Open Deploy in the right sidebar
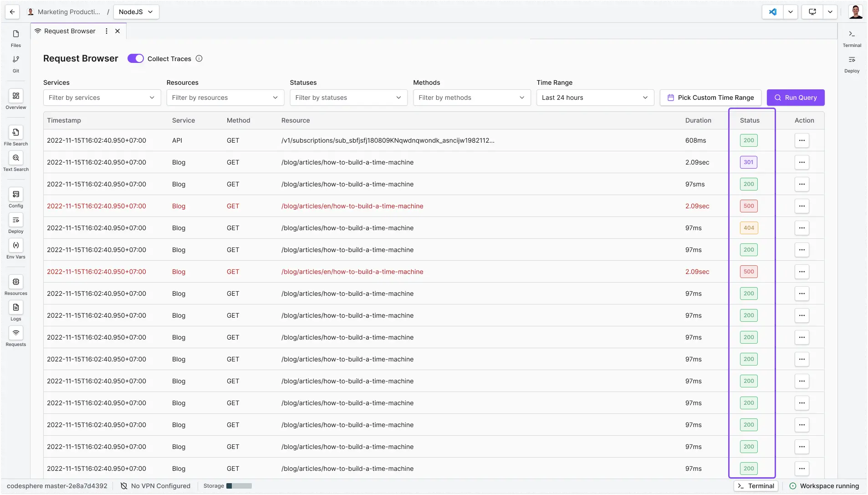Image resolution: width=868 pixels, height=495 pixels. point(852,64)
